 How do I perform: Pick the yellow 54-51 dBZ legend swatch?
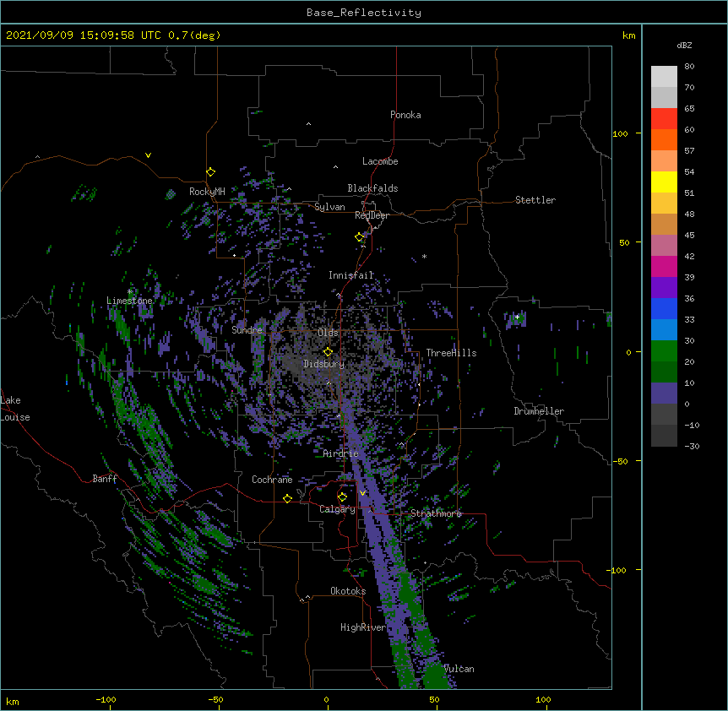664,182
